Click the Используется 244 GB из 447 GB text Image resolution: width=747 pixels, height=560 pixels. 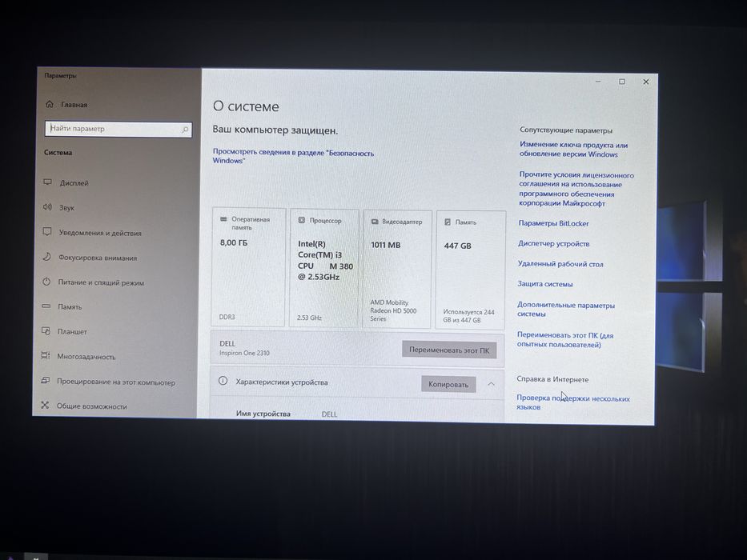coord(469,316)
